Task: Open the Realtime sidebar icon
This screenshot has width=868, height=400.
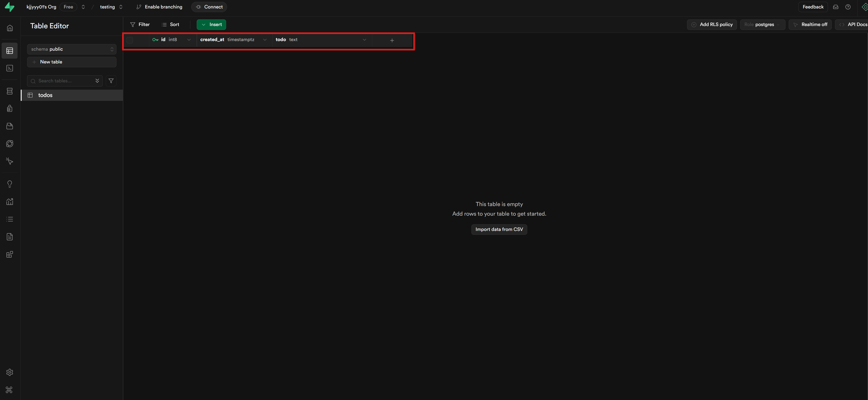Action: click(10, 161)
